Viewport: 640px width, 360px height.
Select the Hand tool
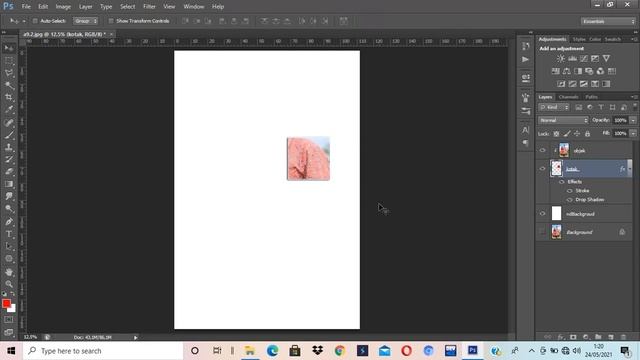[9, 272]
